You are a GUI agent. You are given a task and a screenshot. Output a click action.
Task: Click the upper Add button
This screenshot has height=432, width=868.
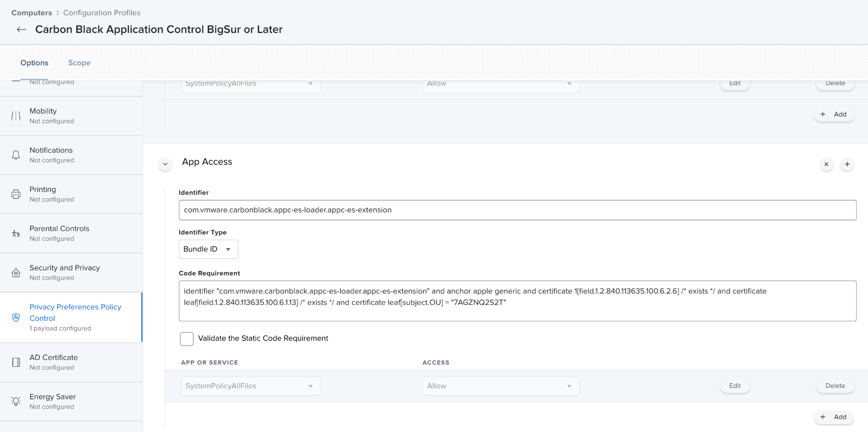(834, 114)
